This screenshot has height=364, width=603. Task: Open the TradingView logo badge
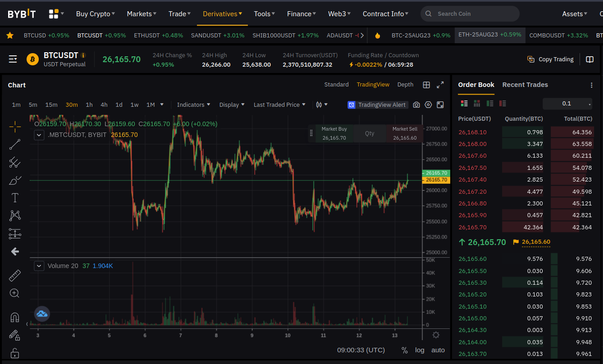point(42,314)
